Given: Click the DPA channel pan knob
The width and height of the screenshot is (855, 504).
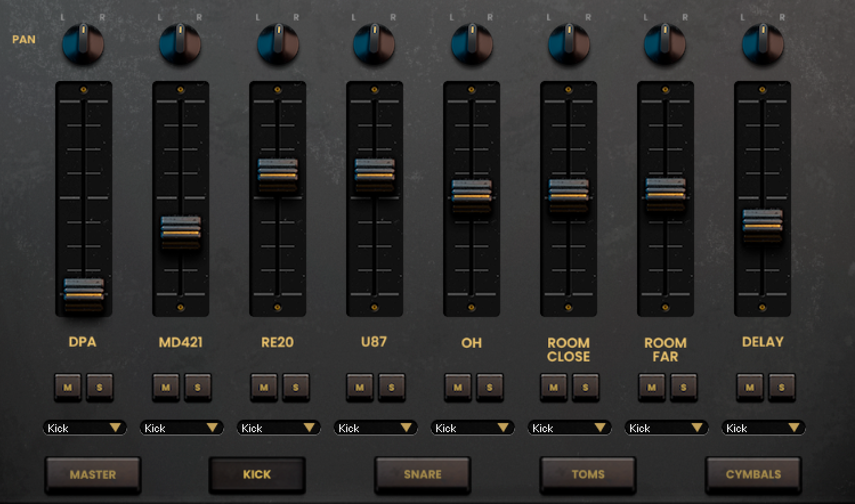Looking at the screenshot, I should pyautogui.click(x=83, y=44).
